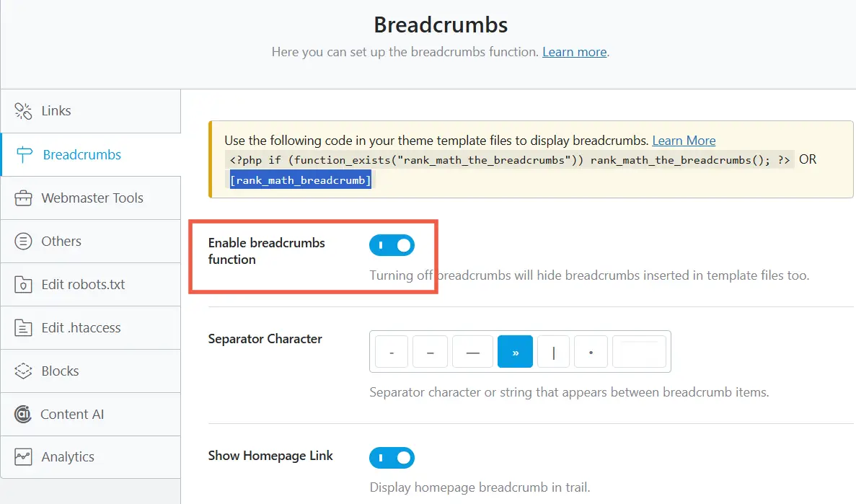The height and width of the screenshot is (504, 856).
Task: Open the Webmaster Tools tab
Action: (x=92, y=198)
